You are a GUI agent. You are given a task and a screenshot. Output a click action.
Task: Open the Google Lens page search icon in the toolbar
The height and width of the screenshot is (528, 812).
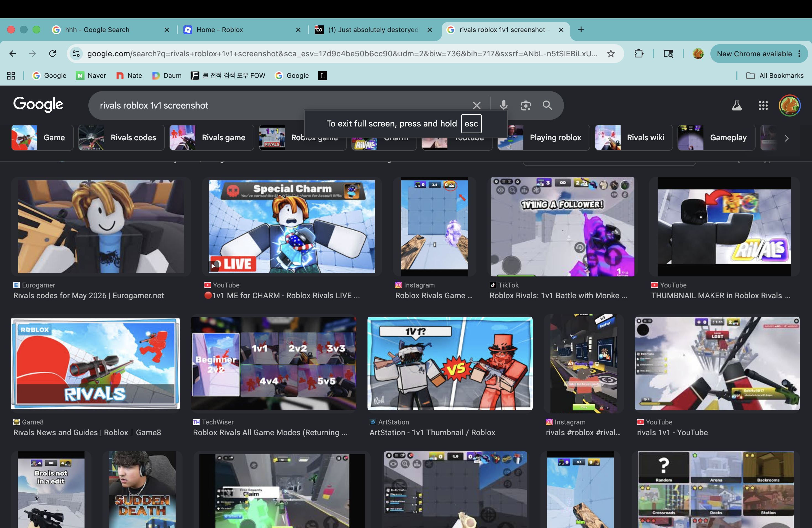pyautogui.click(x=668, y=54)
